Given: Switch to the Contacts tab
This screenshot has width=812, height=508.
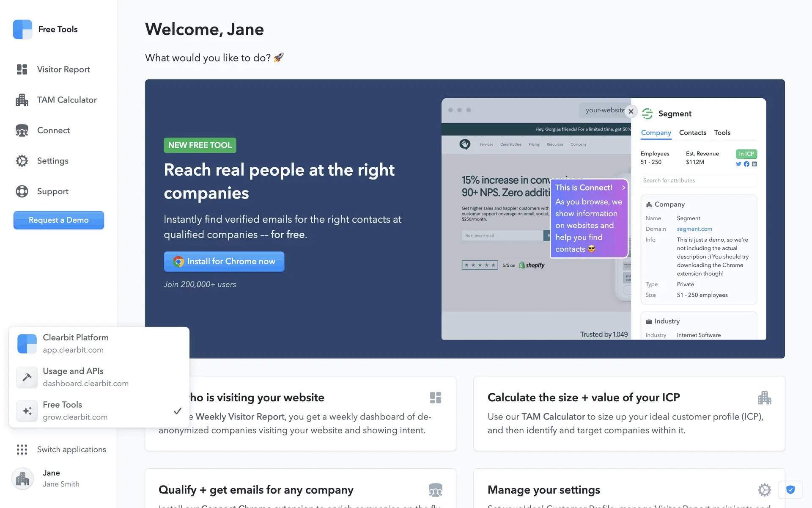Looking at the screenshot, I should pyautogui.click(x=692, y=133).
